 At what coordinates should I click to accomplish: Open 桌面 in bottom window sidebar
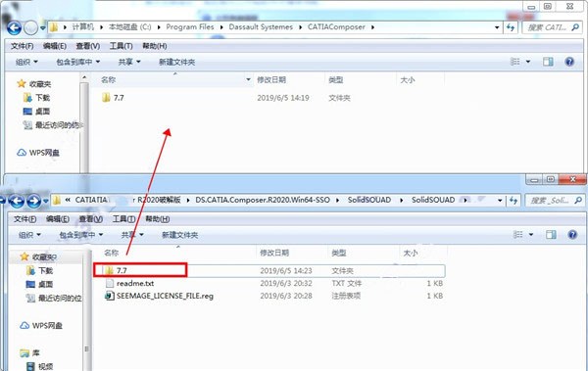[x=40, y=285]
